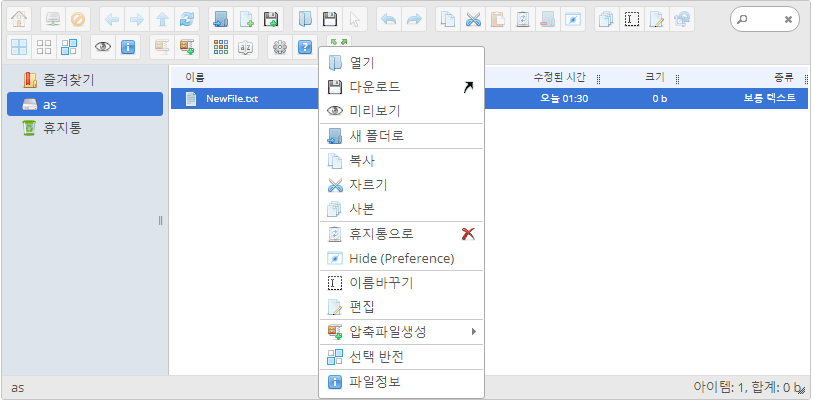Click the arrow icon beside 다운로드
The width and height of the screenshot is (814, 402).
coord(468,87)
